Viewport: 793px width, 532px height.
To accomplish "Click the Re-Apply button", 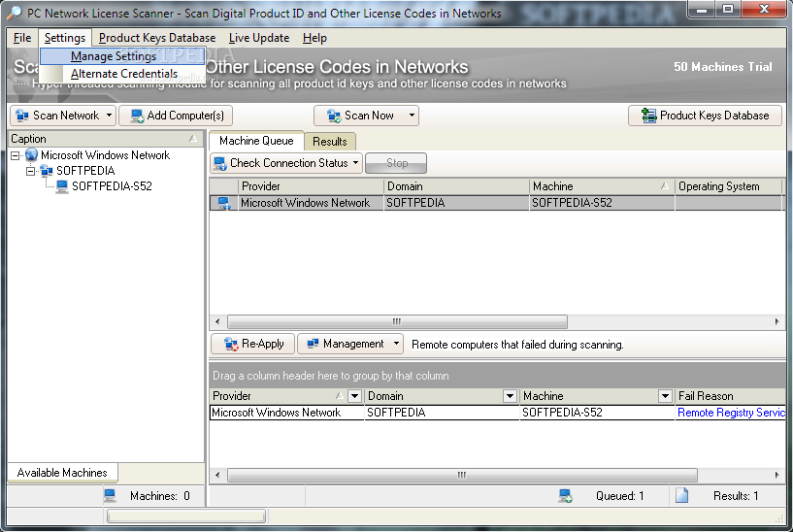I will pyautogui.click(x=253, y=344).
